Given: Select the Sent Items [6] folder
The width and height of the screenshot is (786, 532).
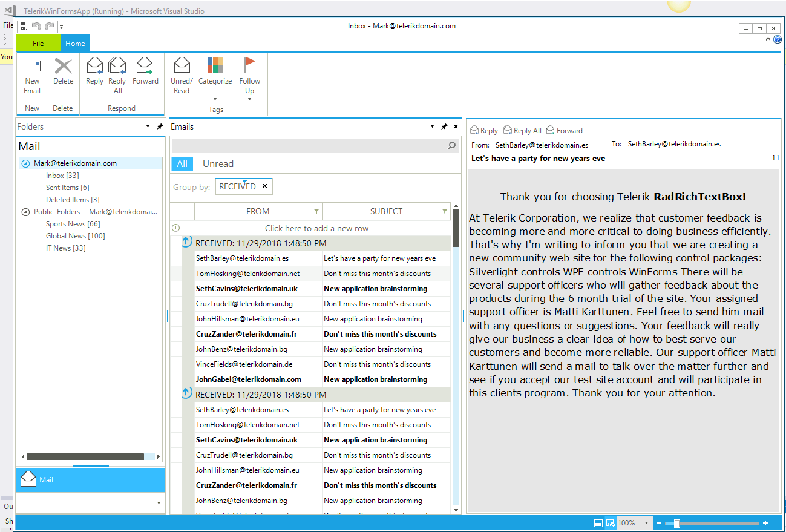Looking at the screenshot, I should [x=67, y=188].
